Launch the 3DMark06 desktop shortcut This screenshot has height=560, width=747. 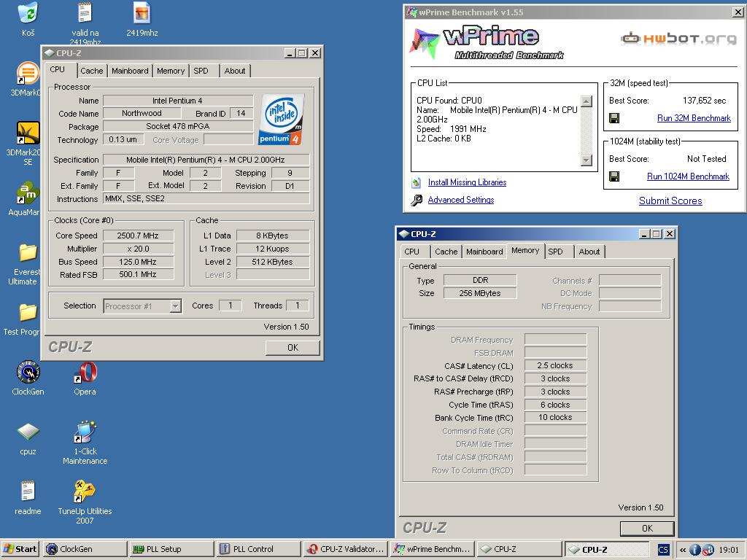pyautogui.click(x=28, y=74)
